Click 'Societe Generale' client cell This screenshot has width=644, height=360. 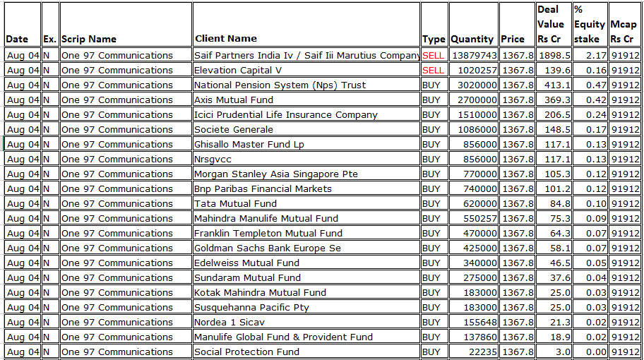tap(306, 129)
